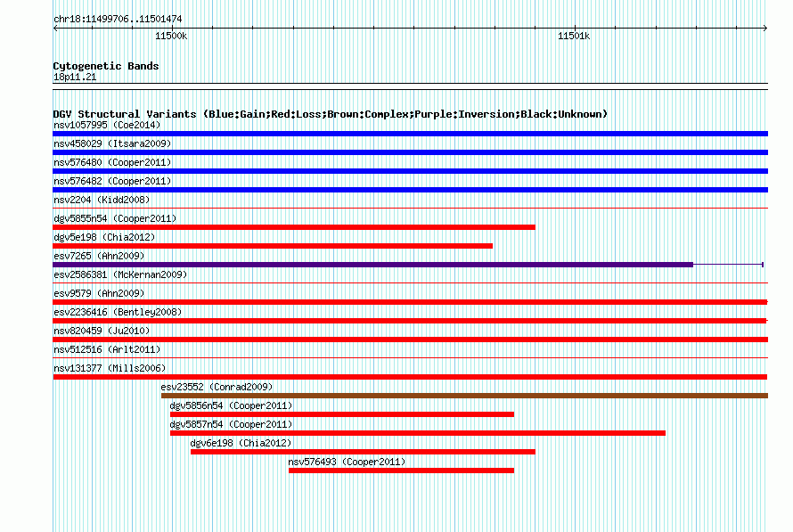Select the esv2236416 red loss bar
Image resolution: width=793 pixels, height=532 pixels.
(410, 321)
